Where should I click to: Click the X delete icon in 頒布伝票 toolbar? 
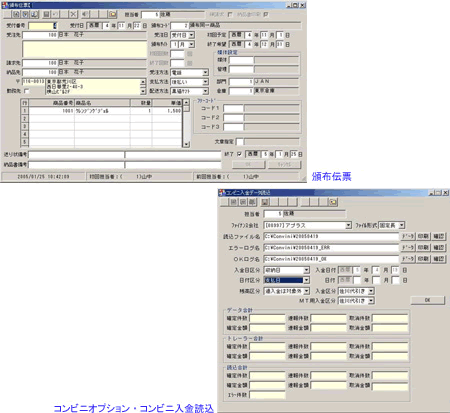coord(73,14)
